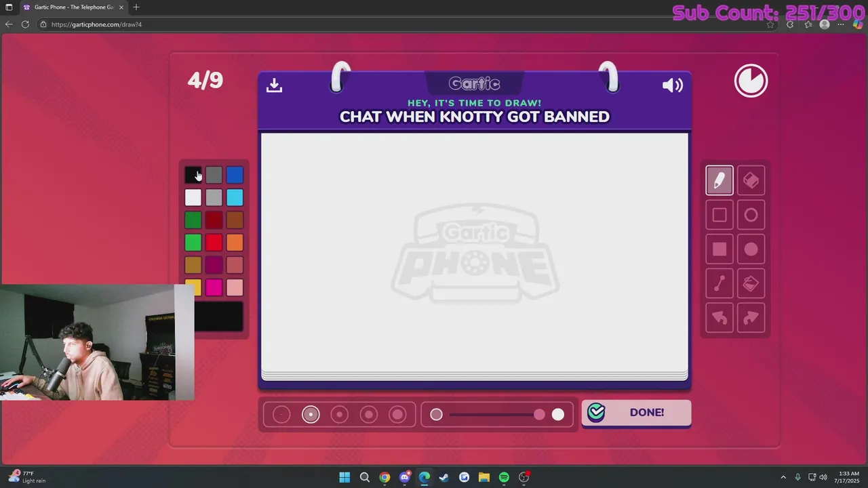Select the Eraser tool
The width and height of the screenshot is (868, 488).
point(751,180)
